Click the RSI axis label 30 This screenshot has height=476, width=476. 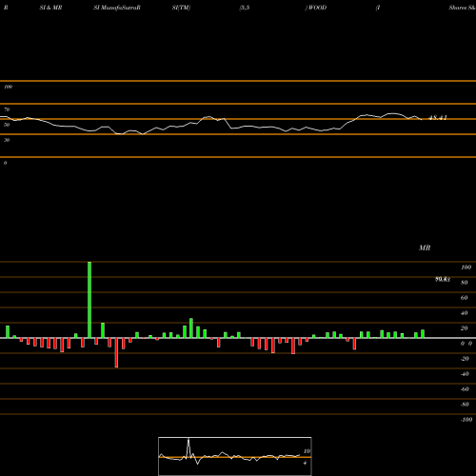7,140
